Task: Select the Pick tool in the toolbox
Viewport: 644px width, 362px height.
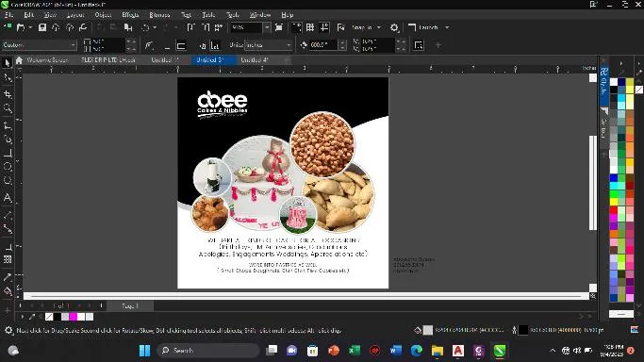Action: (x=7, y=63)
